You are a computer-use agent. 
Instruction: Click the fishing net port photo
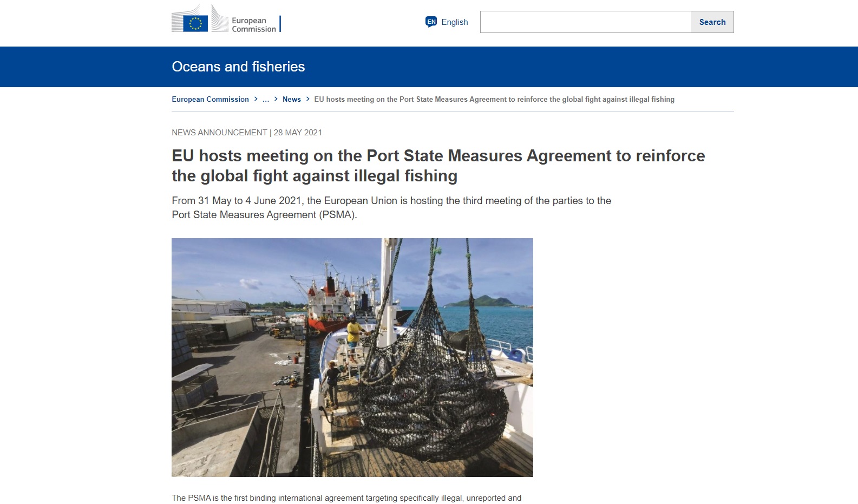[352, 357]
